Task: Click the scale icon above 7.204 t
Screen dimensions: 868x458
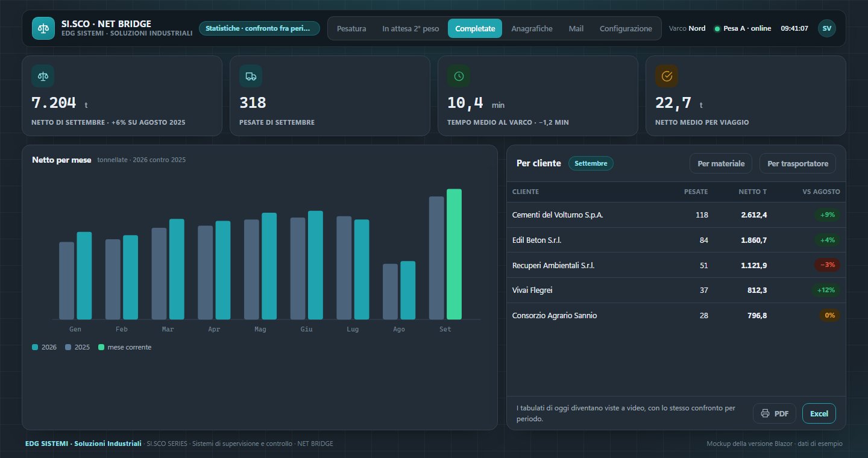Action: pyautogui.click(x=43, y=76)
